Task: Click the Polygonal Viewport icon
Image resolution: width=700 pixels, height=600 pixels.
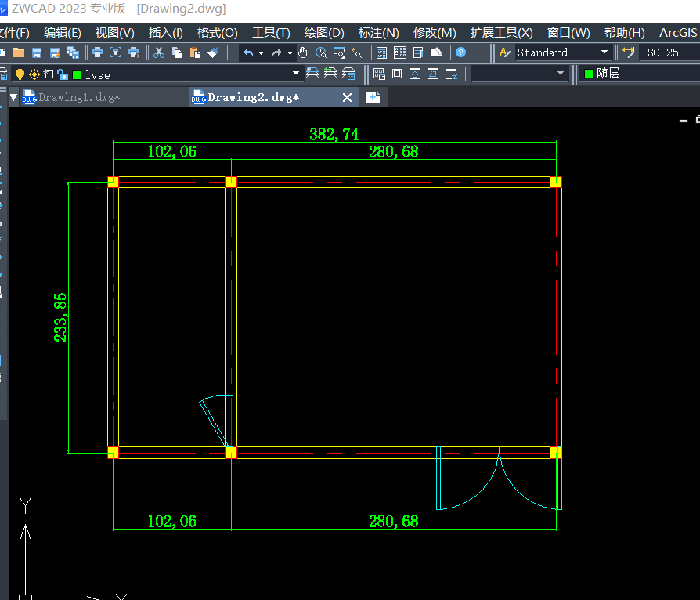Action: point(415,74)
